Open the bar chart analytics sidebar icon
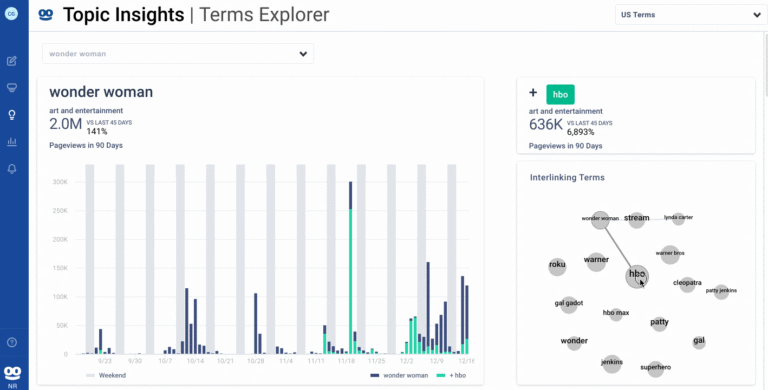This screenshot has height=390, width=768. (12, 142)
